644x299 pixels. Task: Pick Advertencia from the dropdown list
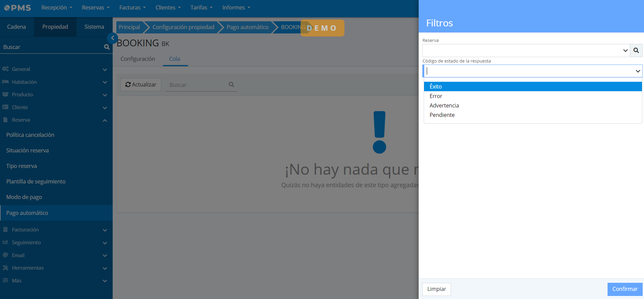(x=444, y=105)
